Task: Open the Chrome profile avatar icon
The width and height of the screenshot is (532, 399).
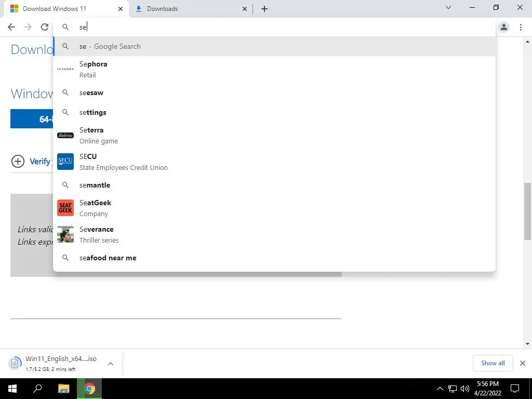Action: (504, 27)
